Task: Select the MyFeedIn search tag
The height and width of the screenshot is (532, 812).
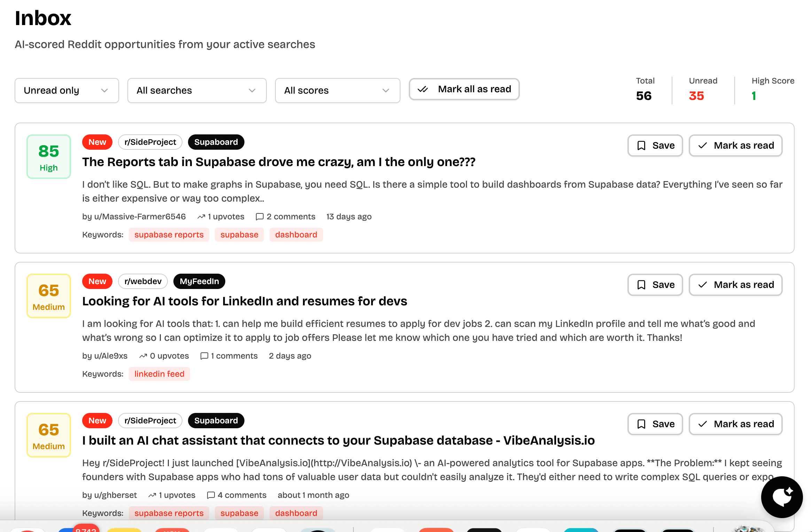Action: point(199,281)
